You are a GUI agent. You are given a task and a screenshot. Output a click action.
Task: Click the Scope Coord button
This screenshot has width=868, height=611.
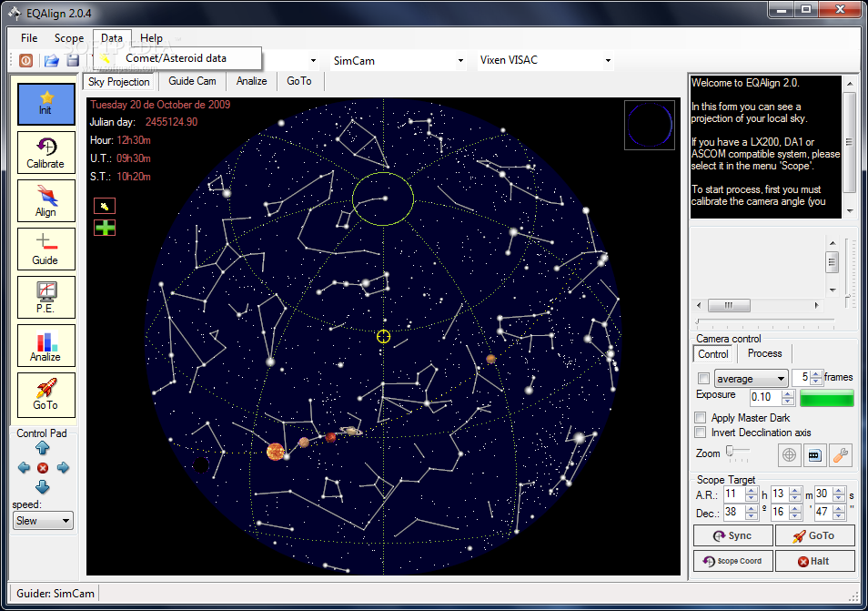[x=733, y=561]
